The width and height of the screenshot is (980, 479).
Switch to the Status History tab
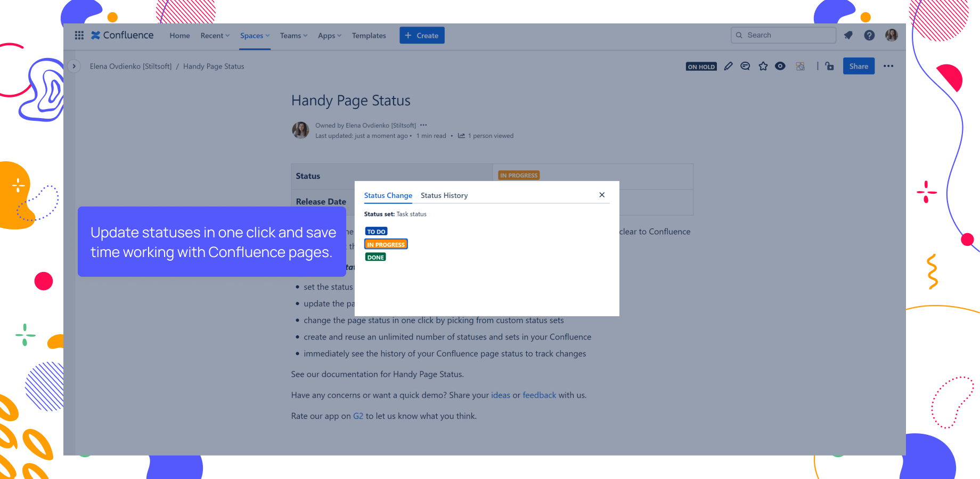(444, 195)
